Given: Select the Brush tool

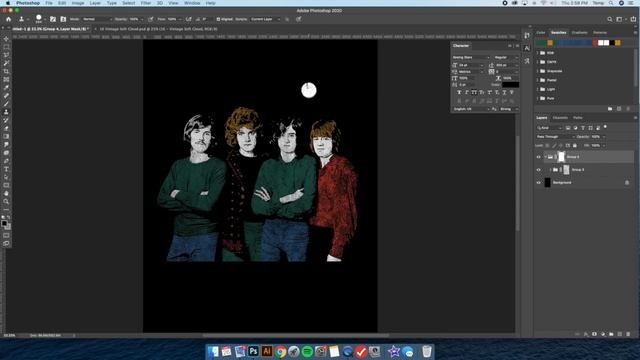Looking at the screenshot, I should tap(6, 104).
